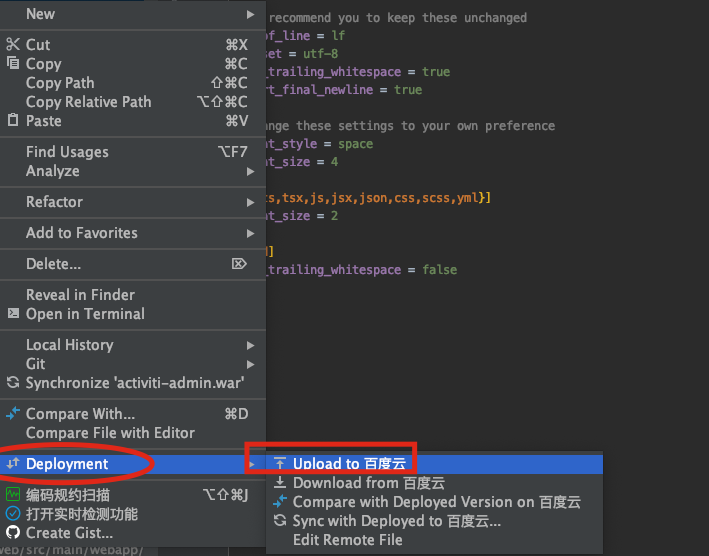
Task: Click the Compare with Deployed Version icon
Action: [x=280, y=501]
